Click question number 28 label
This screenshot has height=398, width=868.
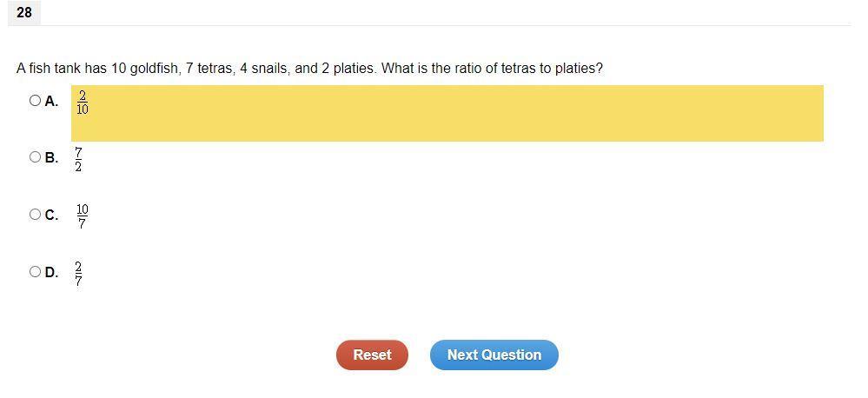click(23, 13)
